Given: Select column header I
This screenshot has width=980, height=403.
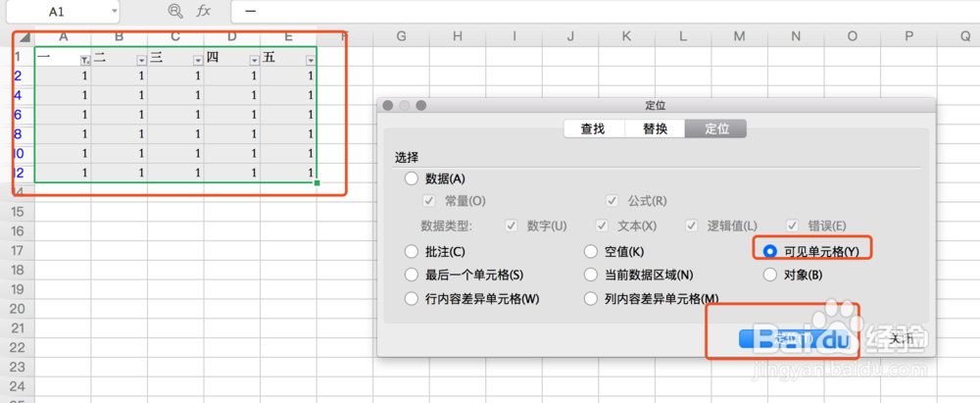Looking at the screenshot, I should click(514, 37).
